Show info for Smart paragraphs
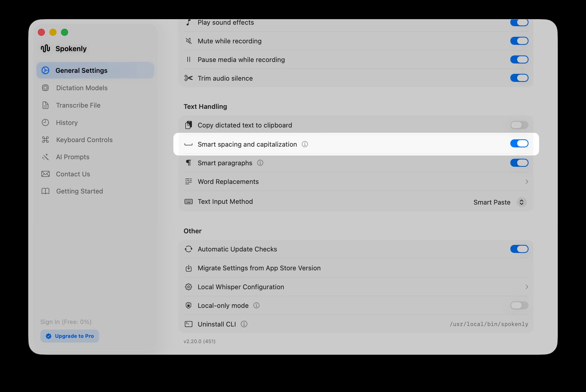The height and width of the screenshot is (392, 586). (x=260, y=163)
